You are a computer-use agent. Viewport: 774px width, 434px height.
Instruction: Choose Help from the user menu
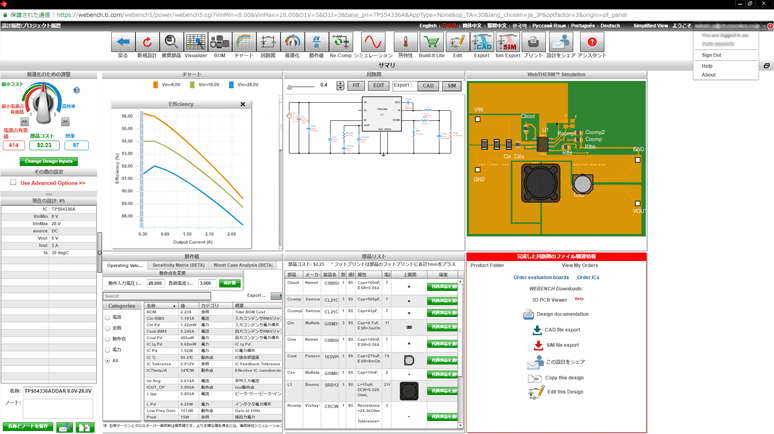tap(707, 66)
